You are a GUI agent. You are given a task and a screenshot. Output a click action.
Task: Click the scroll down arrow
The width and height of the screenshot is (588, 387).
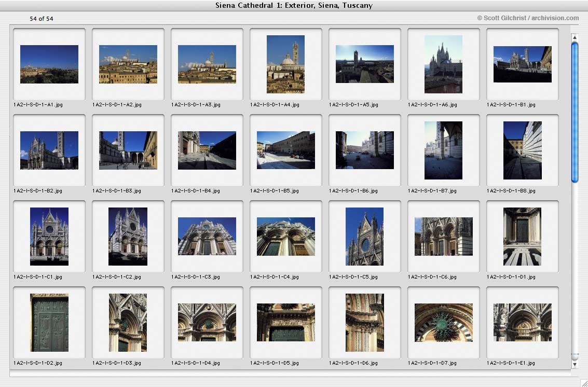point(575,364)
